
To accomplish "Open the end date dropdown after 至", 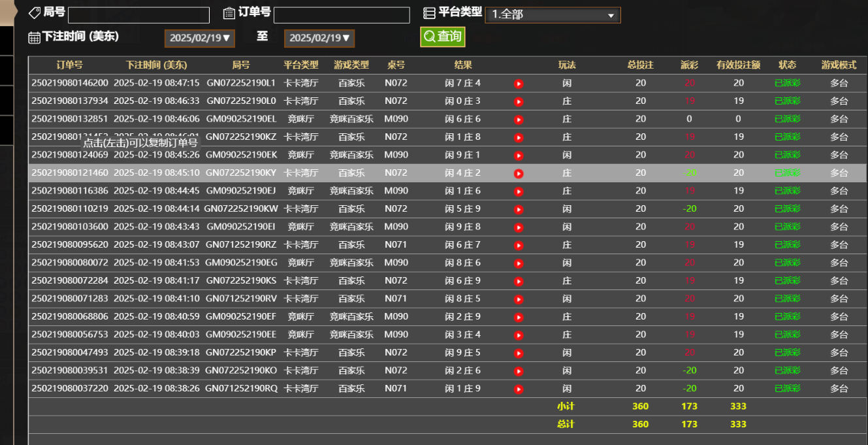I will pyautogui.click(x=319, y=38).
